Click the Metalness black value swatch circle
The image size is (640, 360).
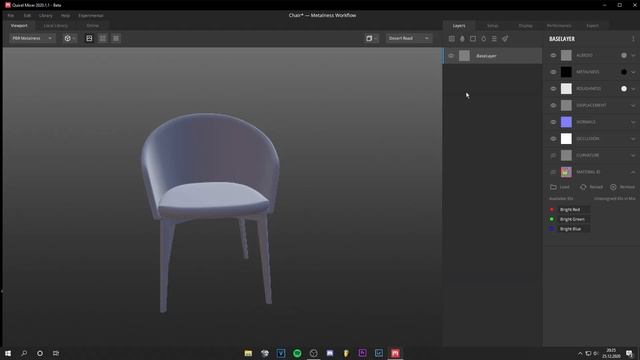[624, 72]
